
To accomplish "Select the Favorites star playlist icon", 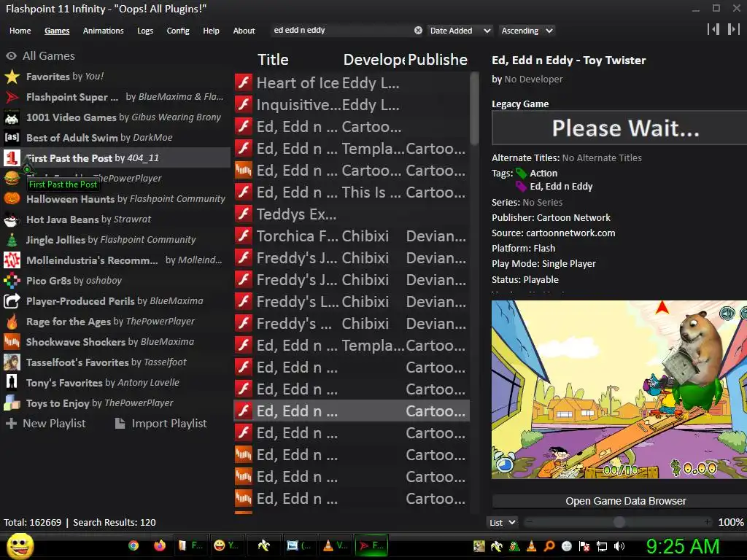I will 12,77.
